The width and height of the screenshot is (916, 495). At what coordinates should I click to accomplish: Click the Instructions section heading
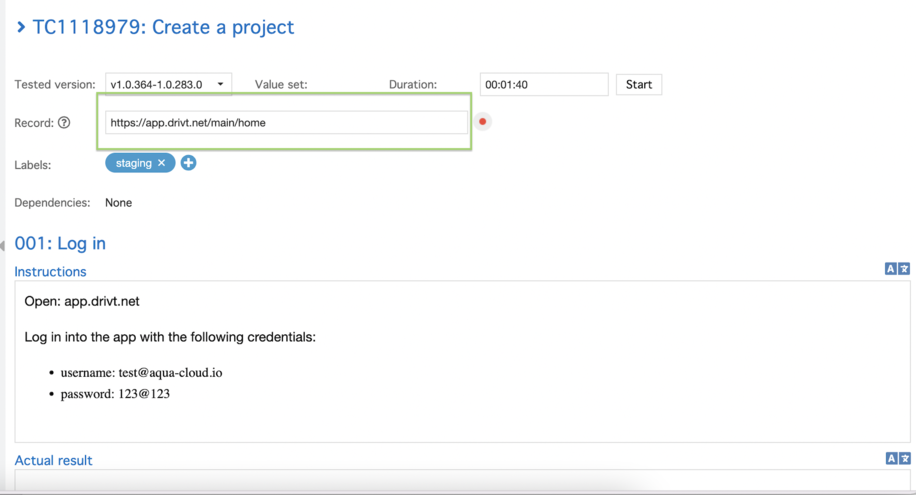[50, 272]
